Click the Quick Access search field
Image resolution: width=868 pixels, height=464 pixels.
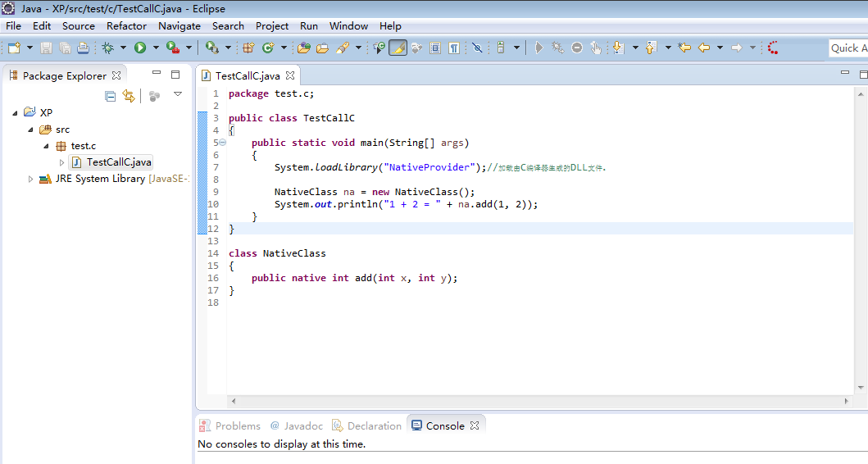click(848, 48)
